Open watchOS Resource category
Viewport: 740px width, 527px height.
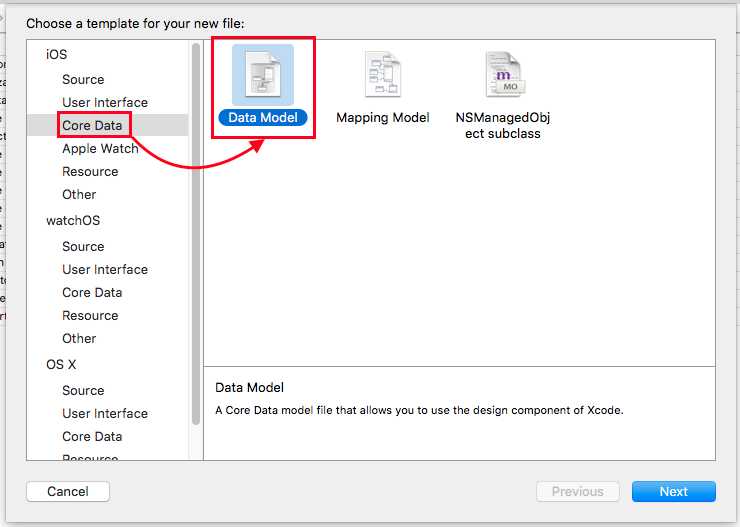point(90,315)
